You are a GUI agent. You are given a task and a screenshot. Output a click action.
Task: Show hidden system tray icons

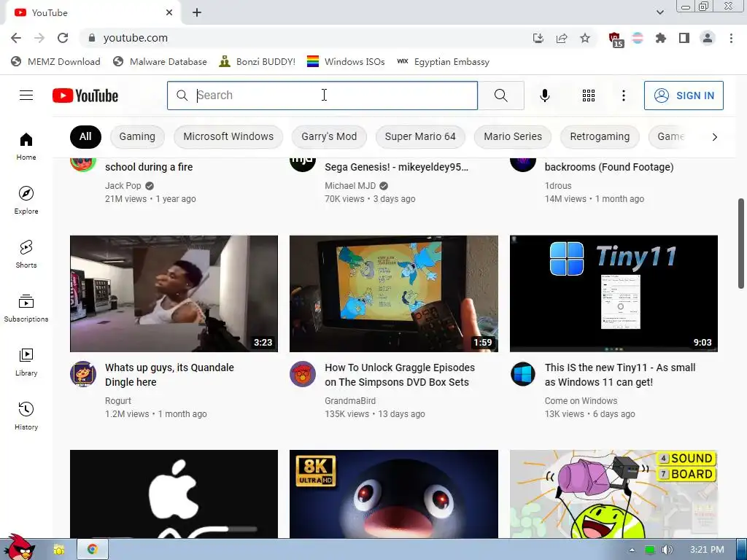coord(632,550)
